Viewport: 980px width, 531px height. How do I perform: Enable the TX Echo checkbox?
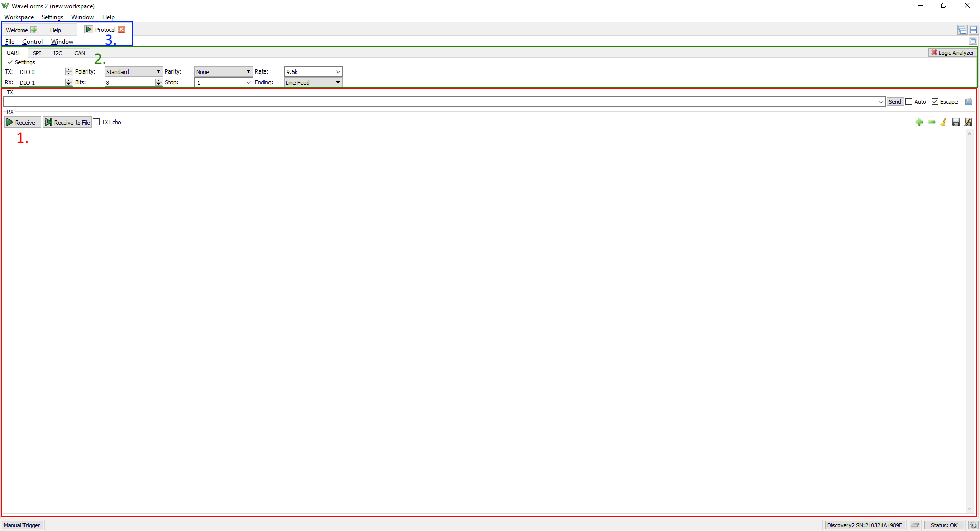(96, 122)
